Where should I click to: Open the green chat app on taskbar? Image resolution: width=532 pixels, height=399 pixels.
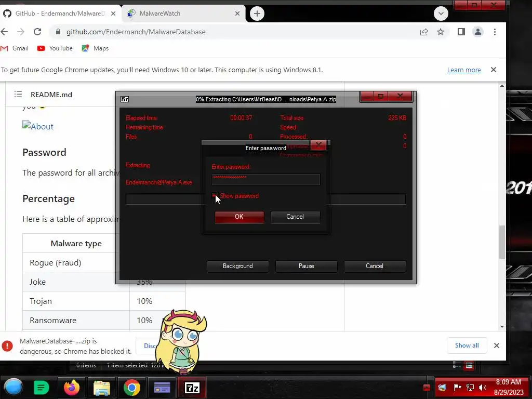(42, 388)
